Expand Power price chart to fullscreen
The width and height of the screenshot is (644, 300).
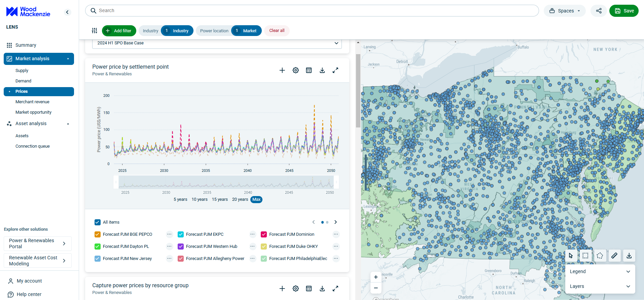[335, 70]
